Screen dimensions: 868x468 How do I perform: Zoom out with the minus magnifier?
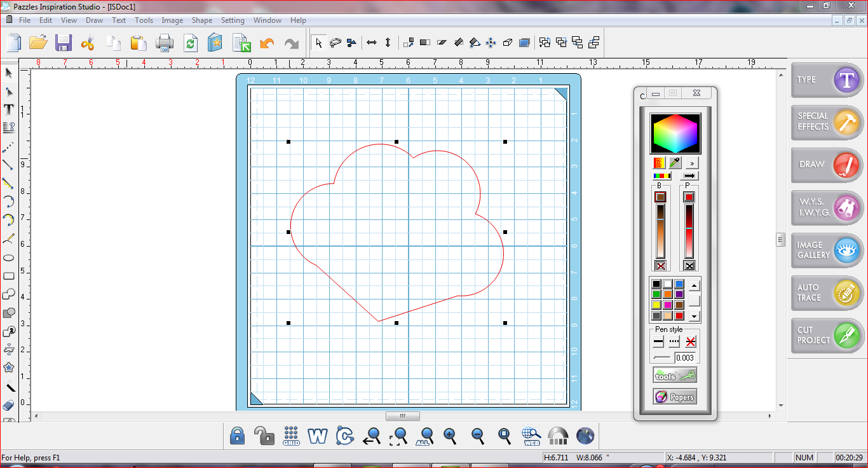[478, 436]
